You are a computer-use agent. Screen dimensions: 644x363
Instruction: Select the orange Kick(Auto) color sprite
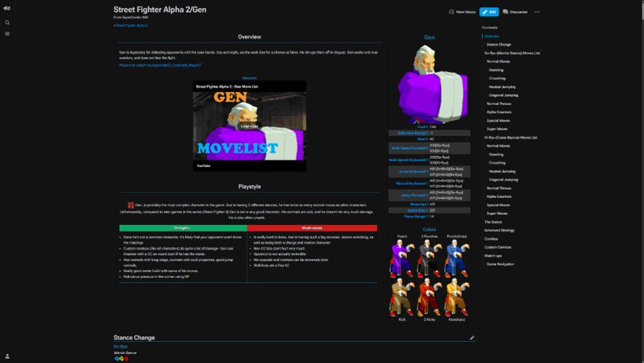[457, 297]
